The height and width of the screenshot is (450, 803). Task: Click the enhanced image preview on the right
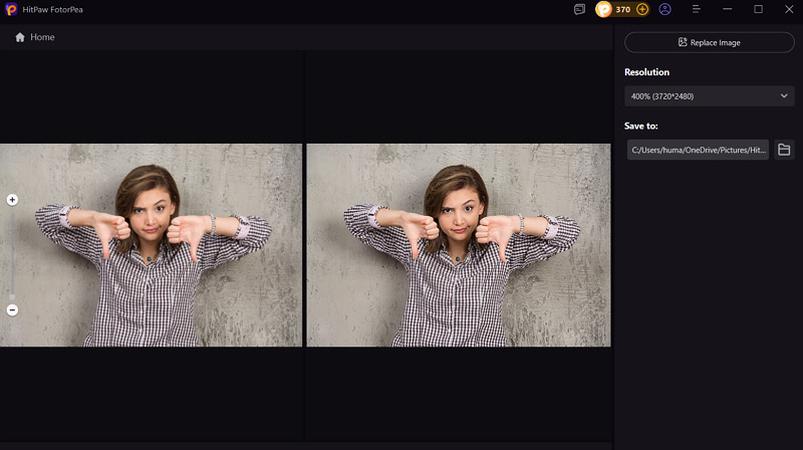pyautogui.click(x=458, y=245)
